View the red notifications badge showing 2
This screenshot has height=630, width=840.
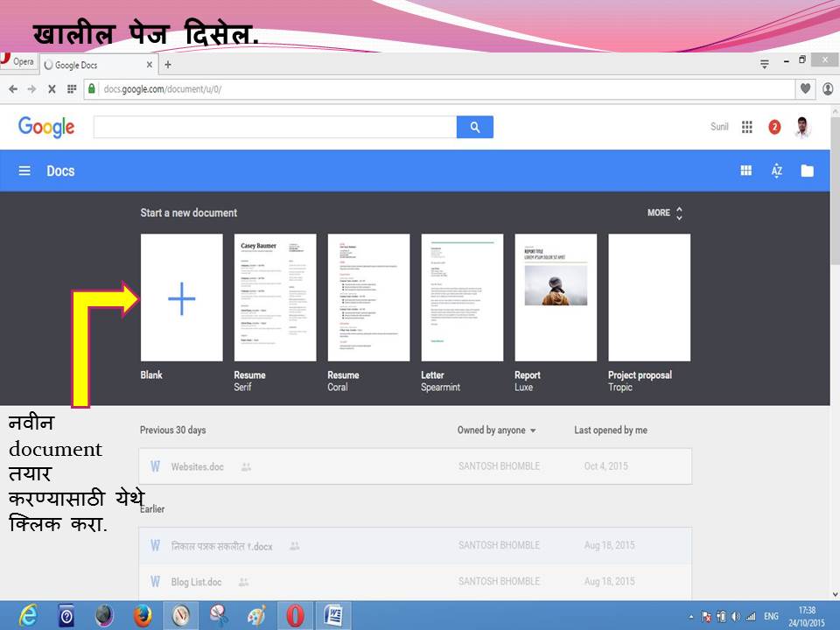774,127
